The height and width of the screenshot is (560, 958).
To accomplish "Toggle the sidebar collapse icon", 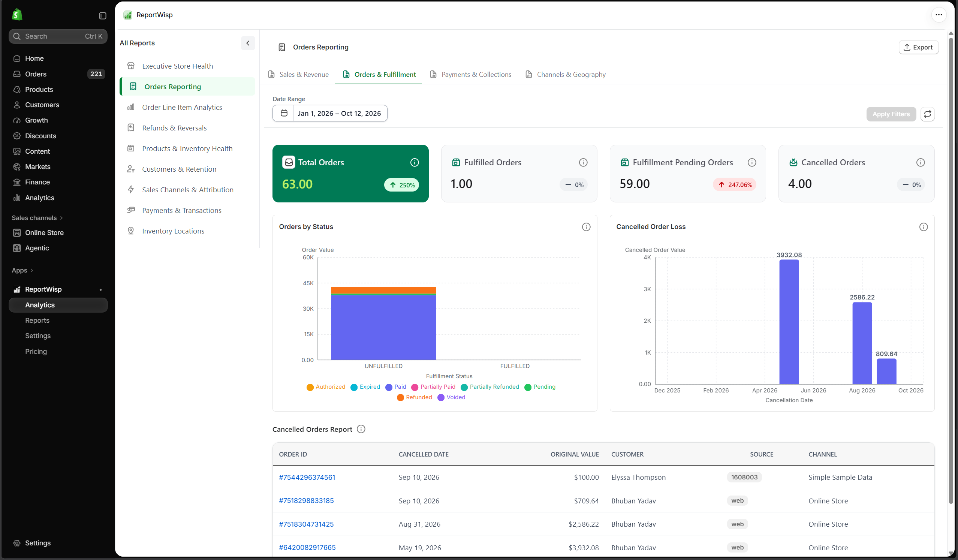I will [x=103, y=16].
